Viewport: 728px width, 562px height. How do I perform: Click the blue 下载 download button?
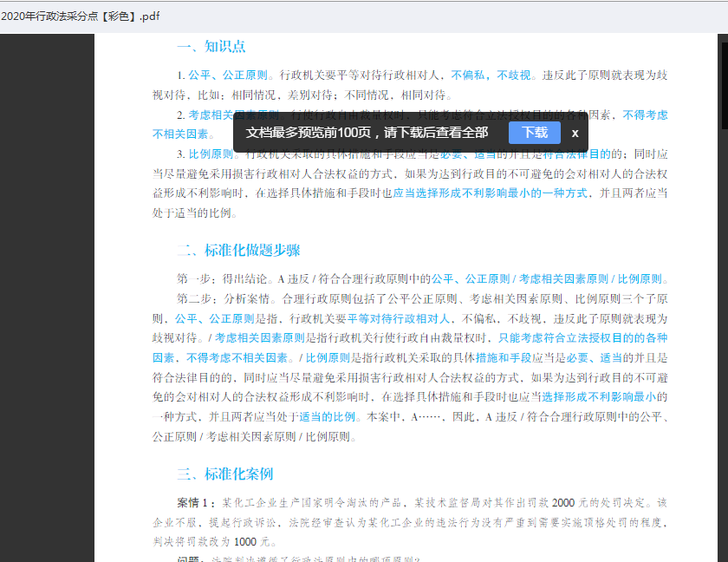(x=535, y=133)
